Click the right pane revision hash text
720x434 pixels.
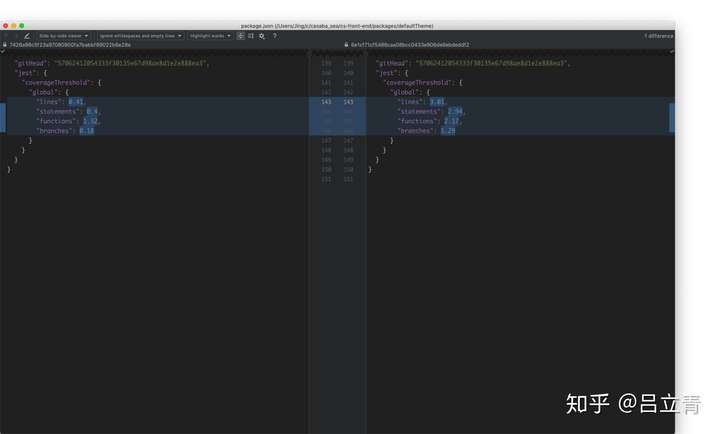pos(410,45)
